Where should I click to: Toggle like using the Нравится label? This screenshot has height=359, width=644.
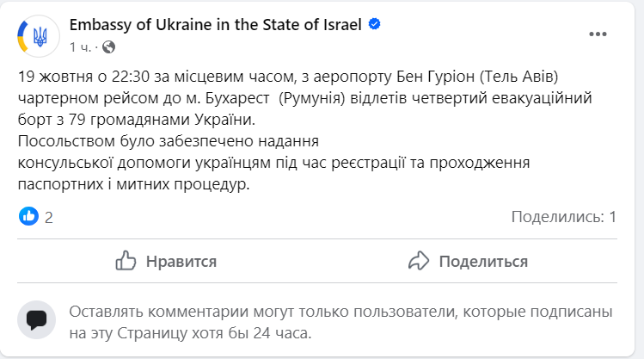click(x=181, y=261)
